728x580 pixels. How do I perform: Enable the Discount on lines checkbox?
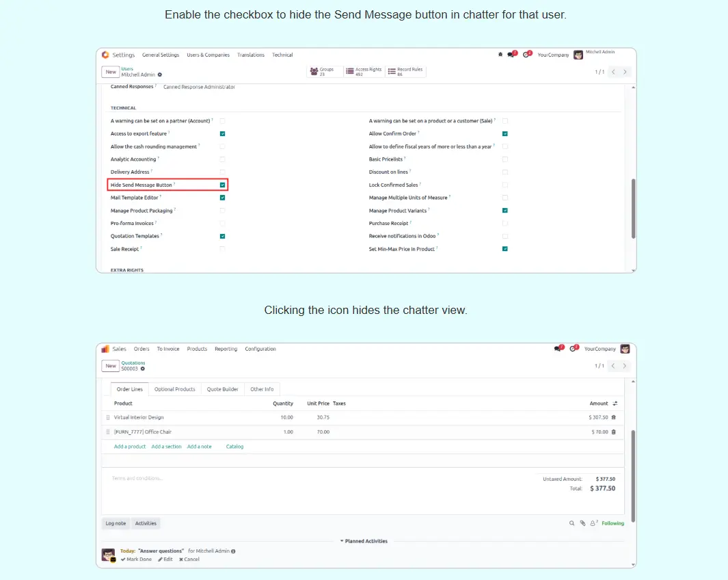coord(505,172)
